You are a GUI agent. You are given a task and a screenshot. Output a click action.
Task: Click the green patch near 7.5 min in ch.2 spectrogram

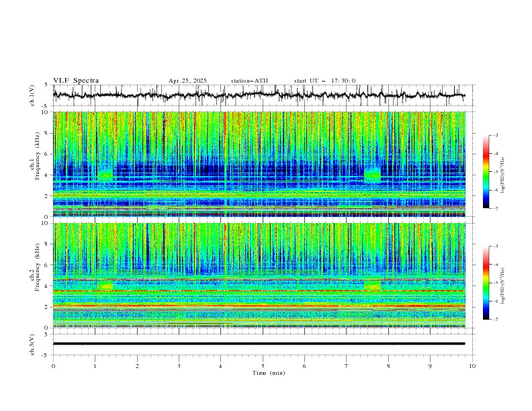tap(373, 285)
